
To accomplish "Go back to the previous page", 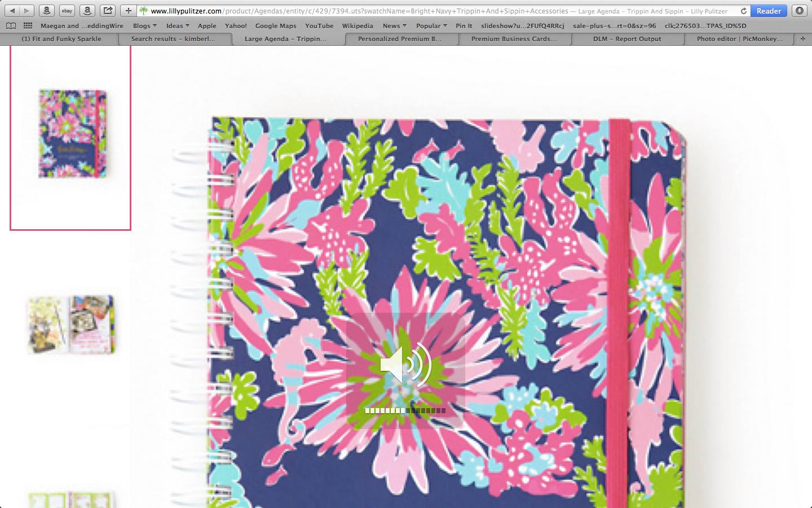I will (x=12, y=11).
